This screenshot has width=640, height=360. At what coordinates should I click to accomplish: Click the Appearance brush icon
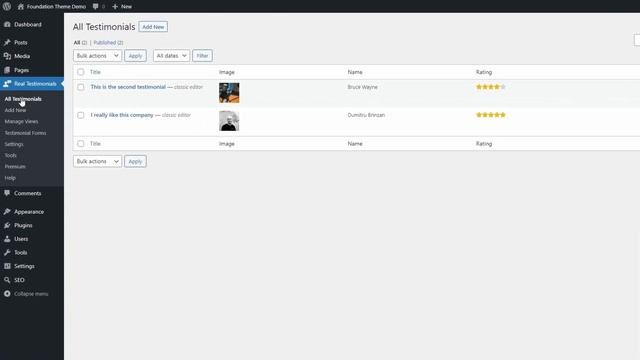tap(7, 211)
